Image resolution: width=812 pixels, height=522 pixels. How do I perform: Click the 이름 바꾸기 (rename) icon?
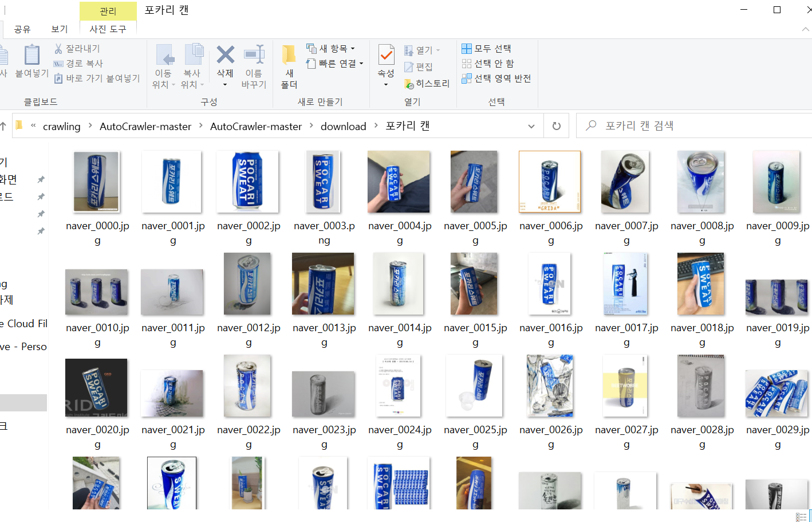tap(254, 55)
